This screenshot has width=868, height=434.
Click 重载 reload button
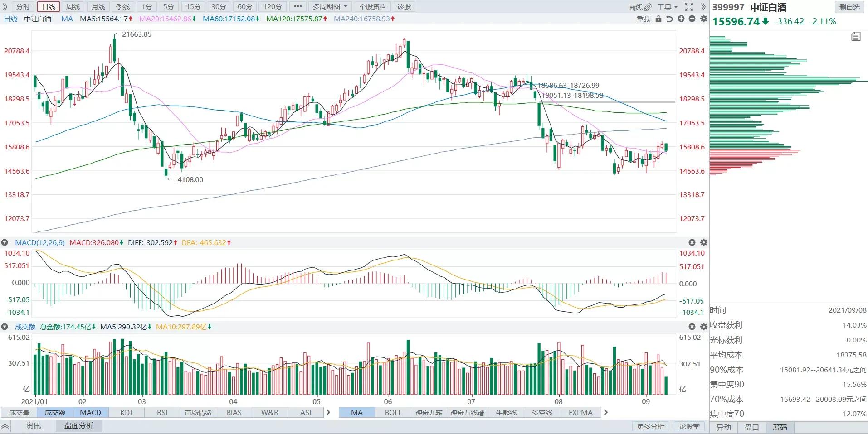[x=644, y=19]
